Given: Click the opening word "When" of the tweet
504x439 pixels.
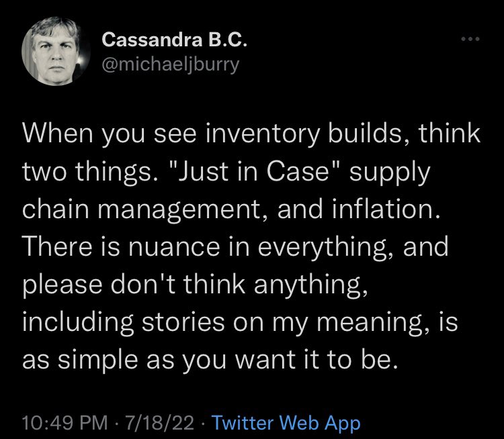Looking at the screenshot, I should click(58, 134).
